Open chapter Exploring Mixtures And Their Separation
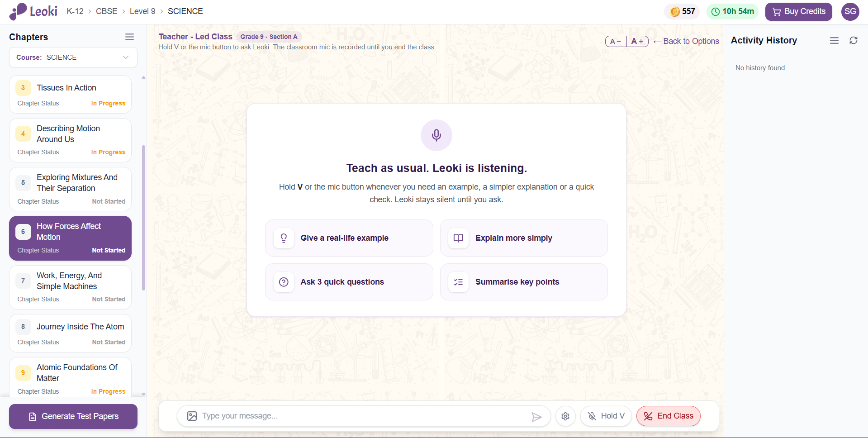This screenshot has width=868, height=438. tap(70, 189)
